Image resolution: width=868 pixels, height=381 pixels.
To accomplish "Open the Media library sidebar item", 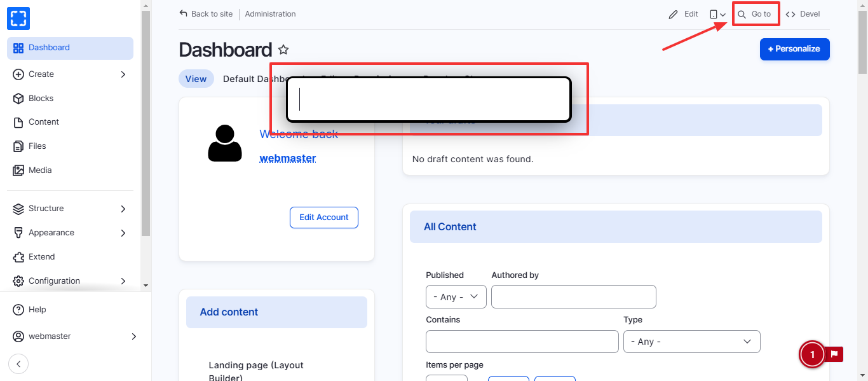I will 39,170.
